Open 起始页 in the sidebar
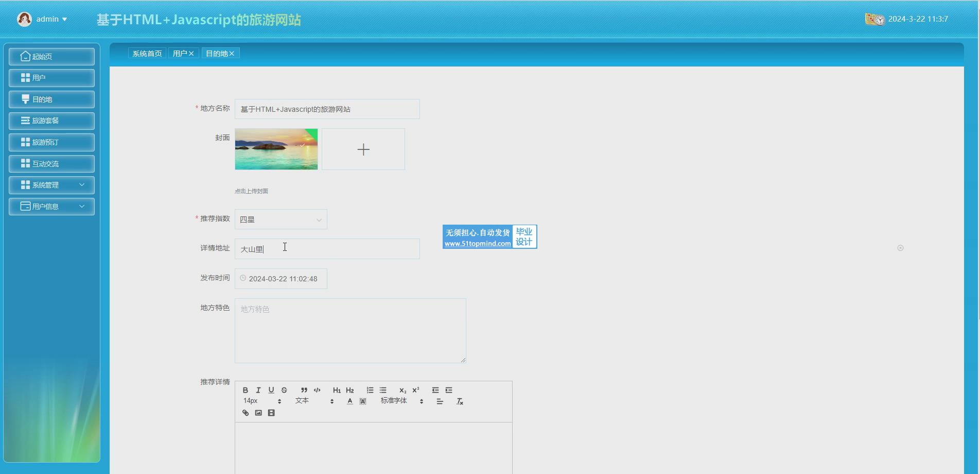The width and height of the screenshot is (980, 474). pos(51,56)
